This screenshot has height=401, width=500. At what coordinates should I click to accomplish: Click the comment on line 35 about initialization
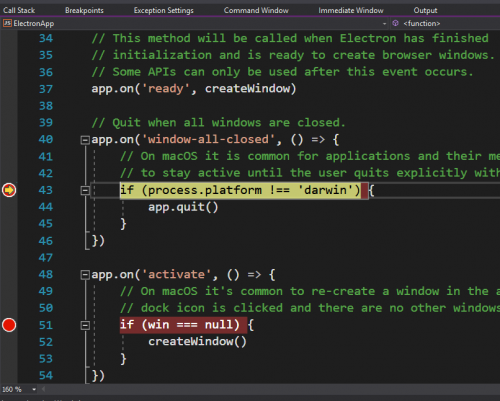(293, 55)
